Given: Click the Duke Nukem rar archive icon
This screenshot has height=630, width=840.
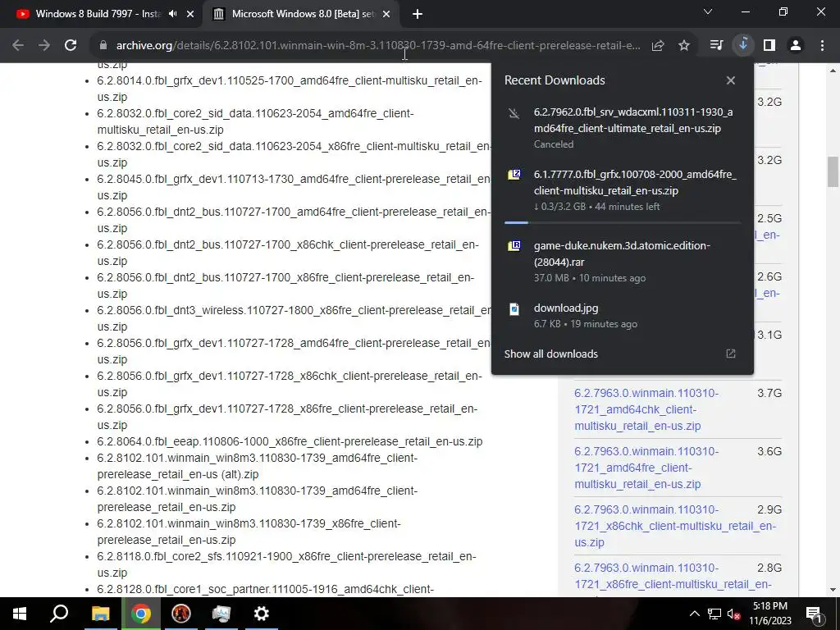Looking at the screenshot, I should (x=514, y=246).
